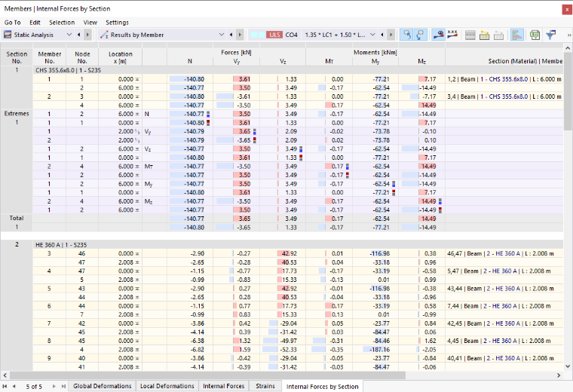The height and width of the screenshot is (392, 573).
Task: Toggle the colored bars display button
Action: (516, 35)
